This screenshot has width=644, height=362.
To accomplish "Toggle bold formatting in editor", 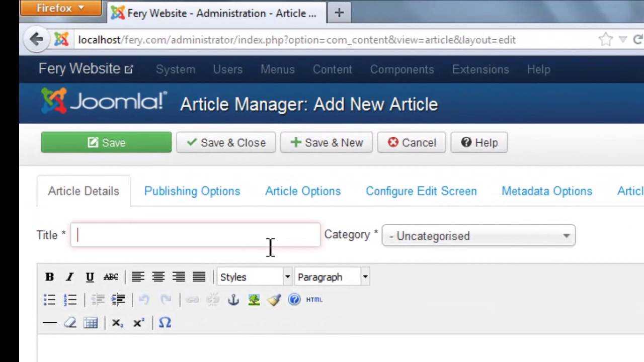I will tap(49, 277).
